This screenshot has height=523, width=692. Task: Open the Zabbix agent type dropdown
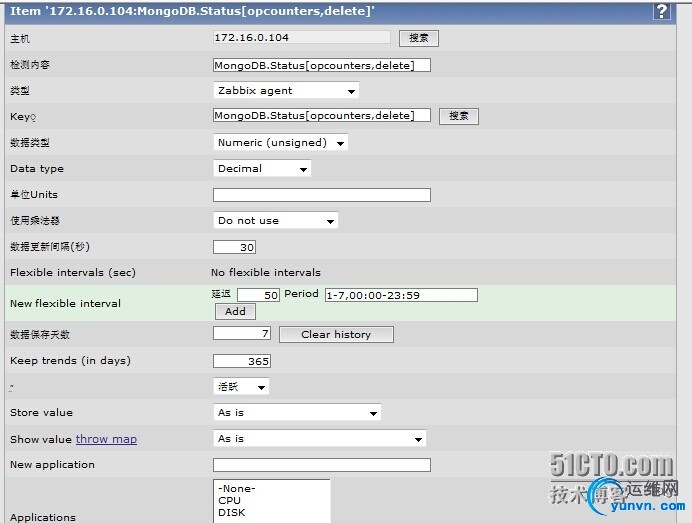point(286,90)
